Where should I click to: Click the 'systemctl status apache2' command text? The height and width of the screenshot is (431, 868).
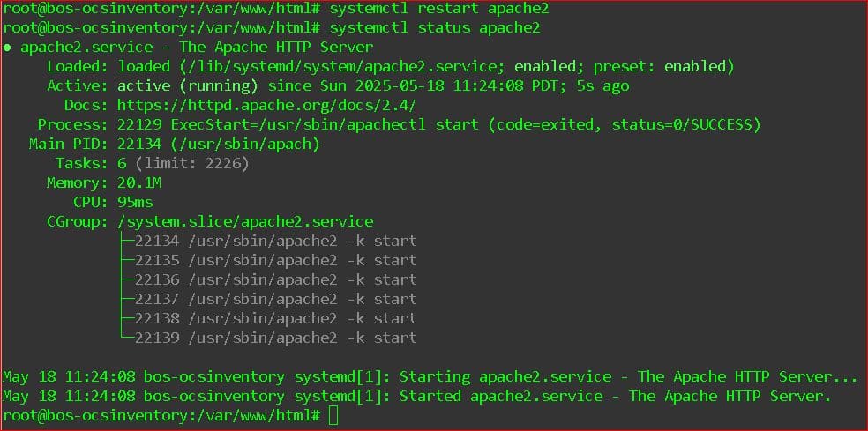[x=435, y=28]
